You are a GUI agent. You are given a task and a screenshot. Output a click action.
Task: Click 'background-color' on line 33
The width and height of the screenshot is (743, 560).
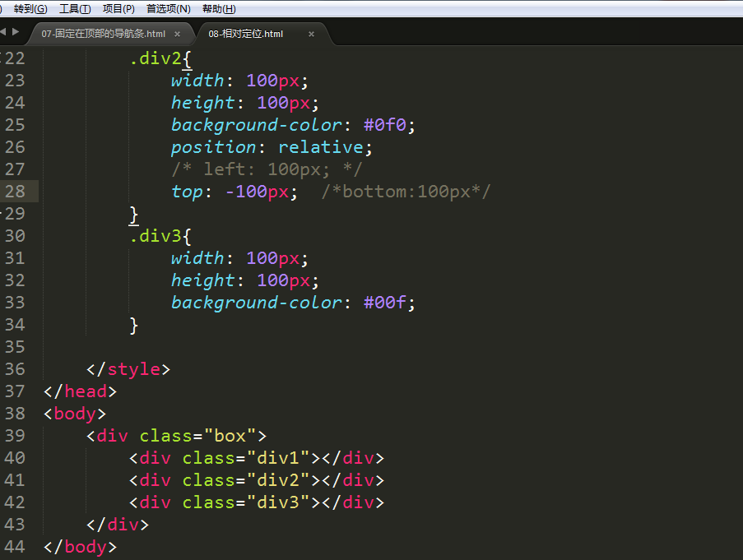tap(256, 303)
